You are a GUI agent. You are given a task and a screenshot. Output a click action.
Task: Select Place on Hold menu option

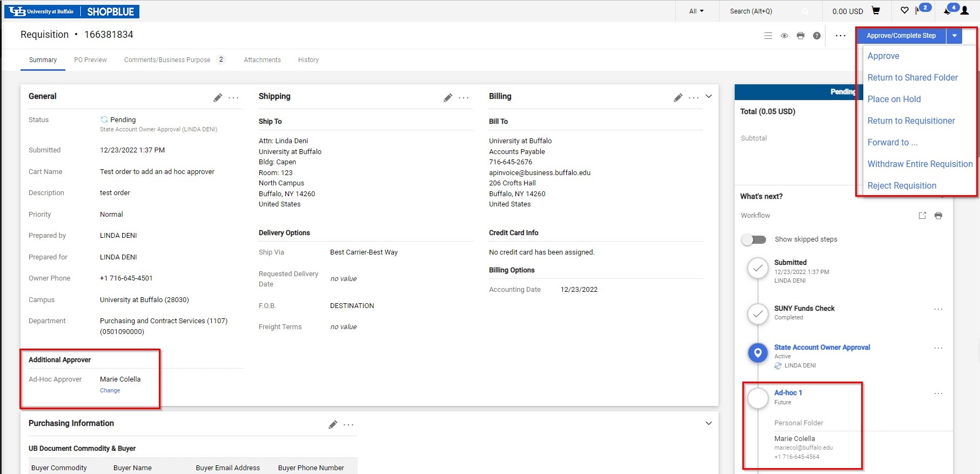coord(894,99)
